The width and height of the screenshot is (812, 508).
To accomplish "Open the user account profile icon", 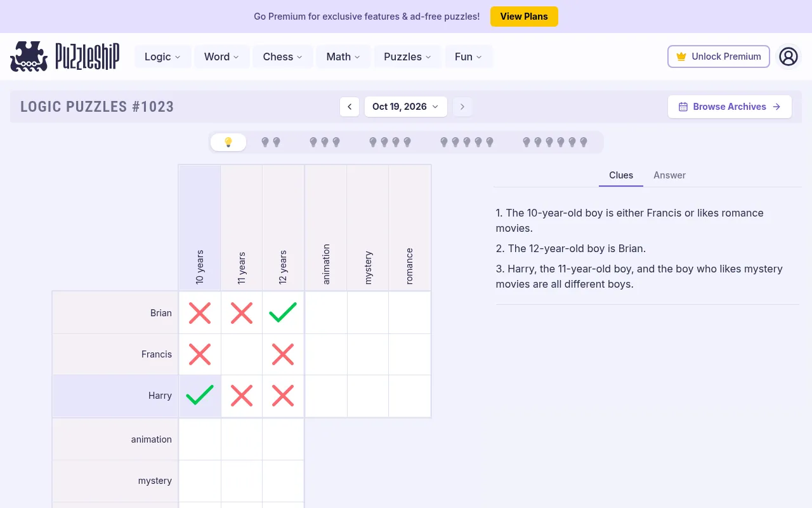I will tap(788, 57).
